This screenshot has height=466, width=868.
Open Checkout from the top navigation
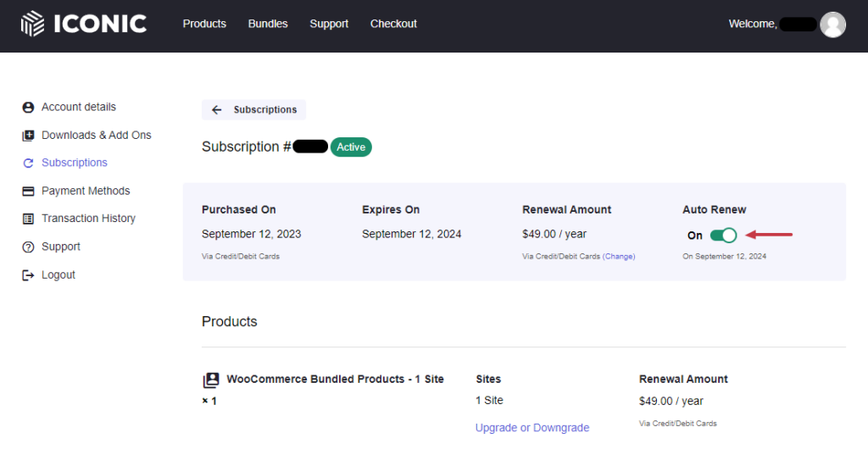coord(393,24)
